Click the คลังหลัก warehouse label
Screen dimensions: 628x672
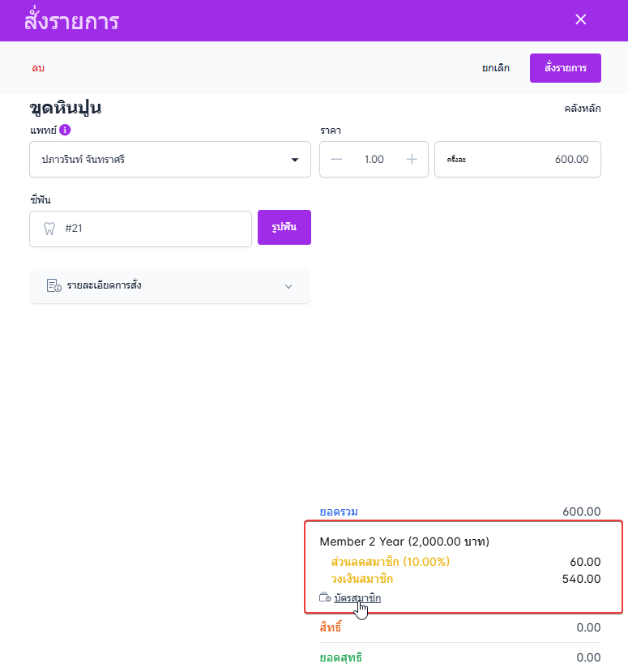tap(583, 109)
